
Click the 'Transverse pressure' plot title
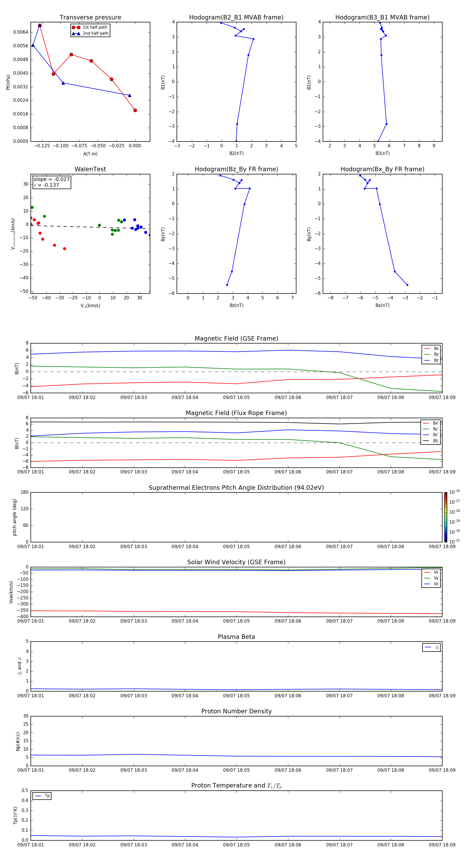click(x=90, y=17)
